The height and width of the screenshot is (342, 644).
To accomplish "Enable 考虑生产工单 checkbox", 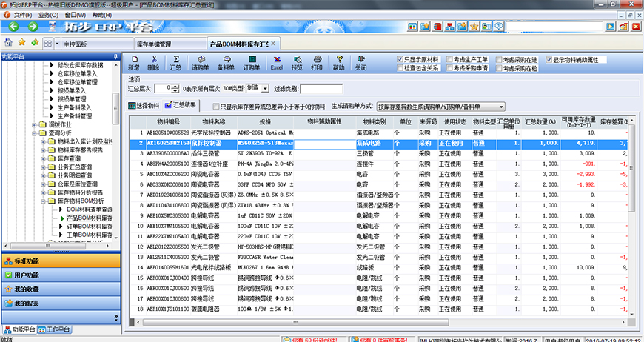I will (x=450, y=58).
